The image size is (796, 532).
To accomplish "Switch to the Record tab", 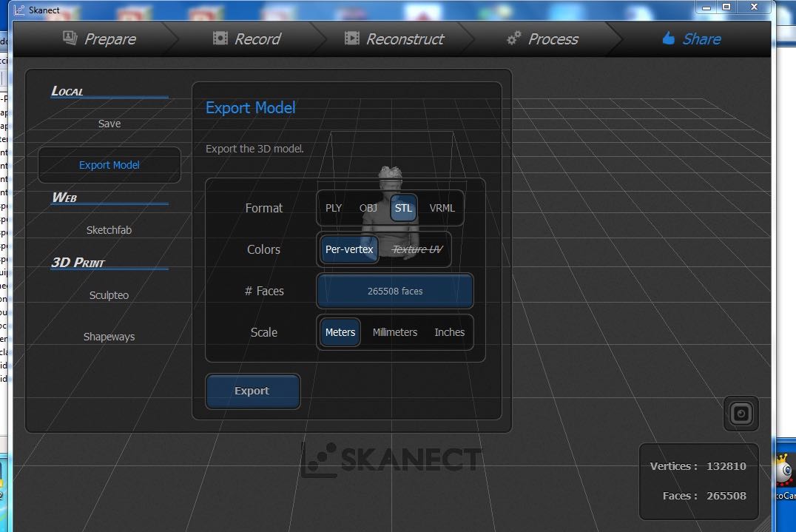I will (247, 39).
